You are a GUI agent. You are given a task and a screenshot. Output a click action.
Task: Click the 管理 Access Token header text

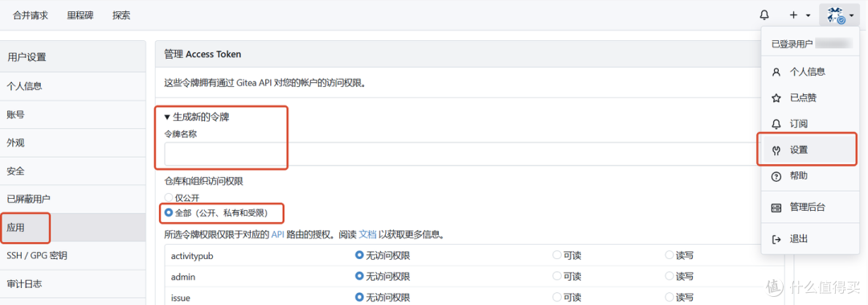(203, 55)
